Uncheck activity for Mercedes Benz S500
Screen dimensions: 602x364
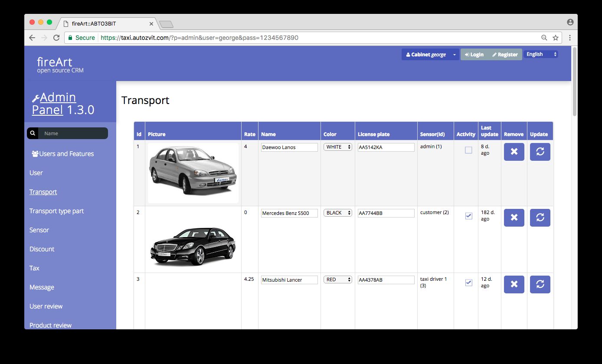click(x=468, y=216)
